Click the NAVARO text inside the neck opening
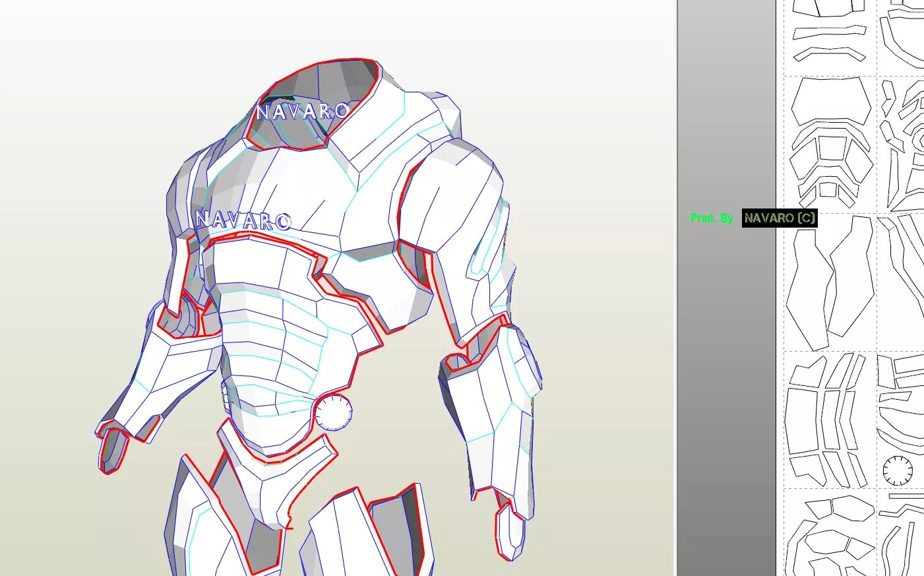This screenshot has width=924, height=576. 303,112
